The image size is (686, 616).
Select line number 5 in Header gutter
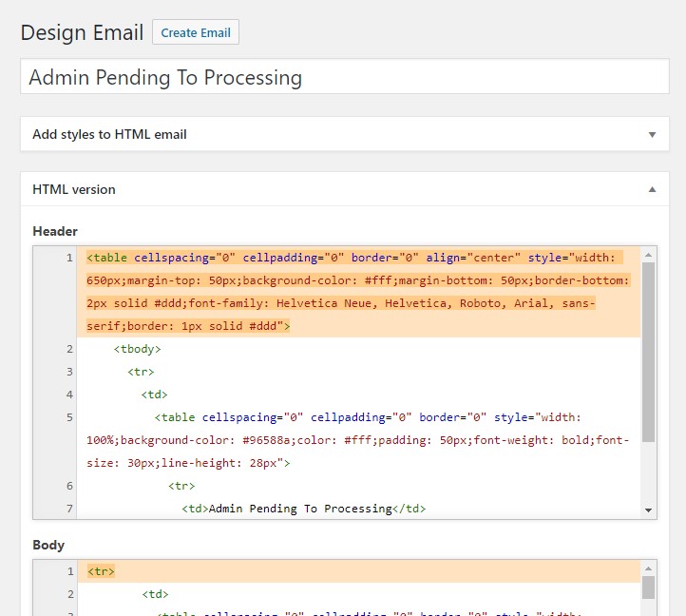pyautogui.click(x=69, y=417)
